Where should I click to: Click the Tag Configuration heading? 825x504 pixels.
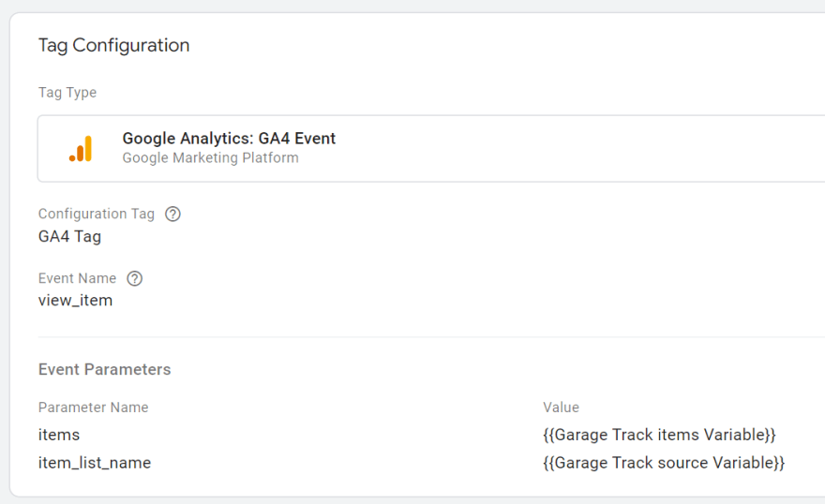(113, 45)
